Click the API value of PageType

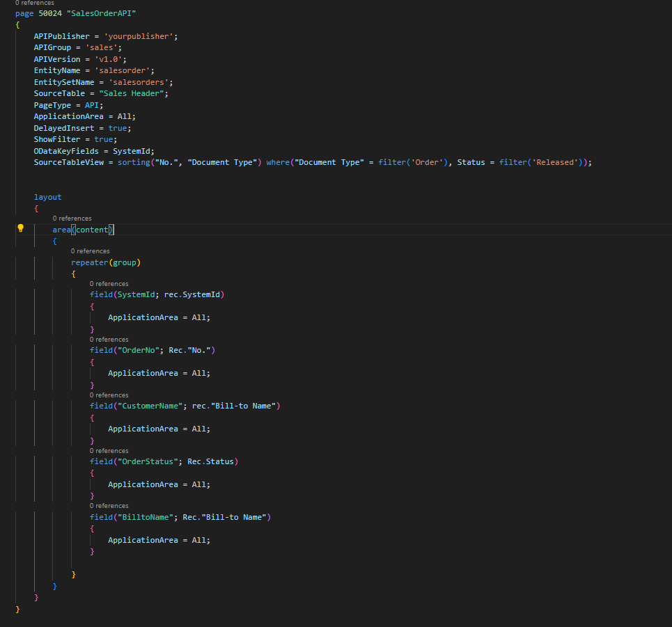(x=93, y=105)
